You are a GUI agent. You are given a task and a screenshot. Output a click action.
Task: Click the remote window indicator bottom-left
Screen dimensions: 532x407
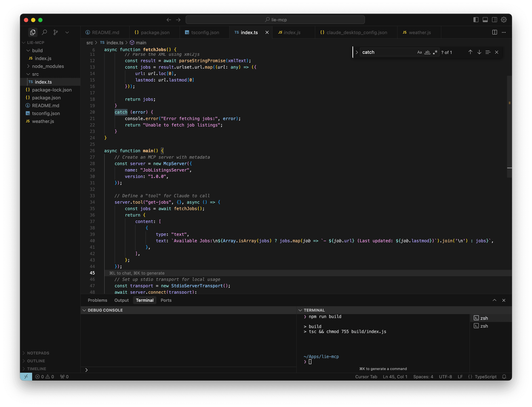(x=26, y=377)
